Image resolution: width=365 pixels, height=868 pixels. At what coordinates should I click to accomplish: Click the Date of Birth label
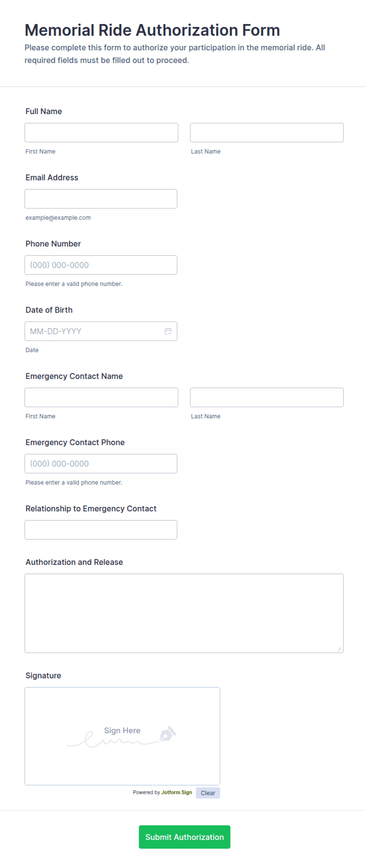click(x=49, y=310)
